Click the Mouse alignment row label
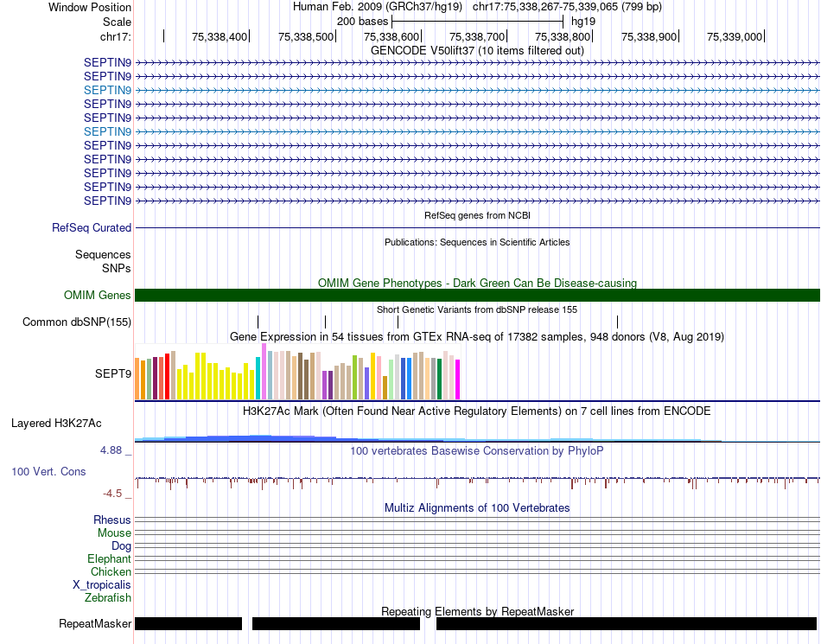Screen dimensions: 821x644 pyautogui.click(x=114, y=533)
